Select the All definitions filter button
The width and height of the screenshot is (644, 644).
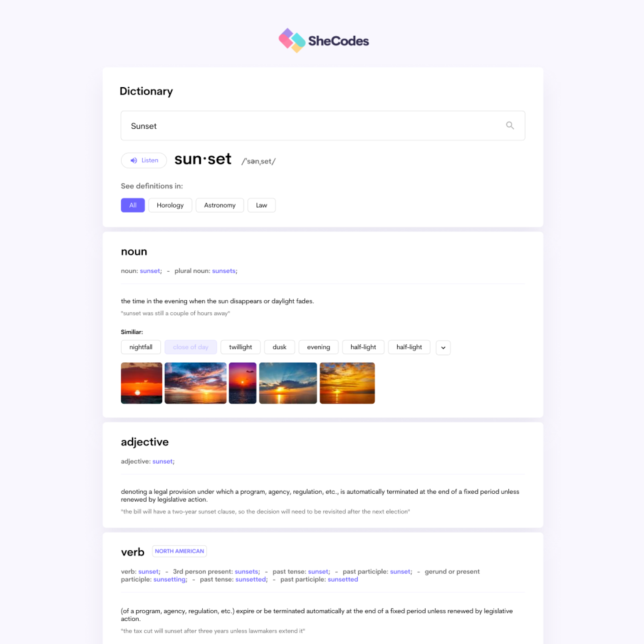132,205
